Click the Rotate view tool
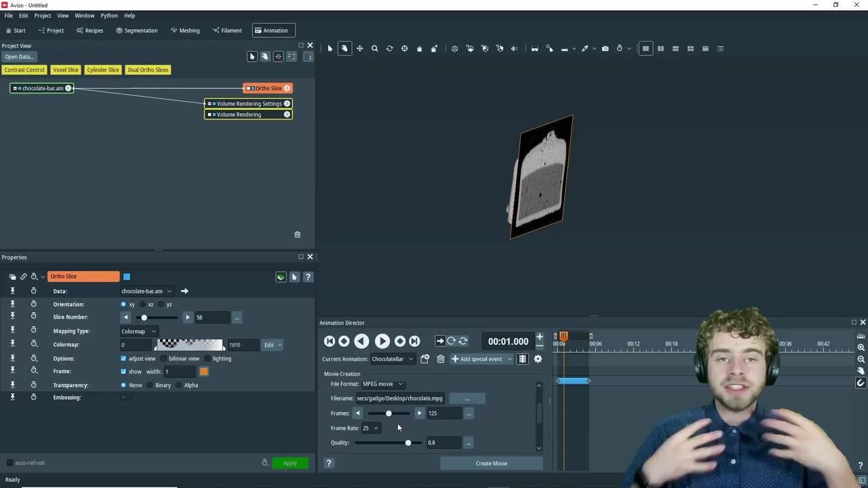The width and height of the screenshot is (868, 488). click(x=389, y=49)
